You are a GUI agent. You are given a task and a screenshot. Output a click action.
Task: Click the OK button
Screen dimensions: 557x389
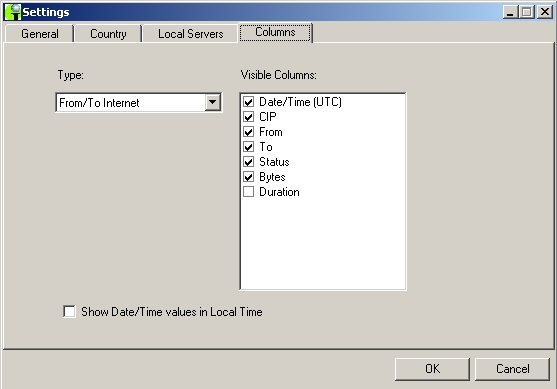432,369
